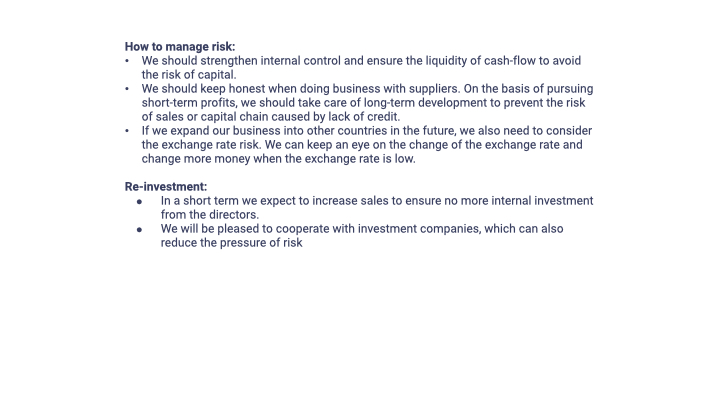
Task: Click the text "caused by lack of credit."
Action: tap(336, 117)
